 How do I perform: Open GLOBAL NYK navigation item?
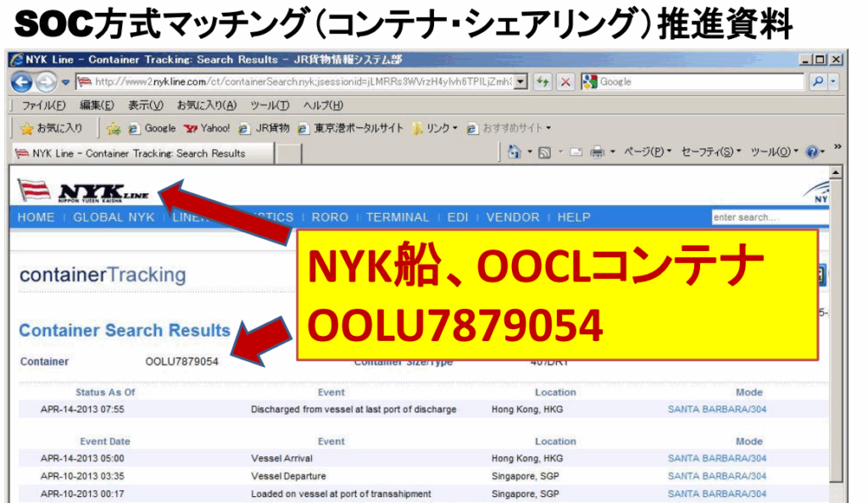pyautogui.click(x=114, y=217)
